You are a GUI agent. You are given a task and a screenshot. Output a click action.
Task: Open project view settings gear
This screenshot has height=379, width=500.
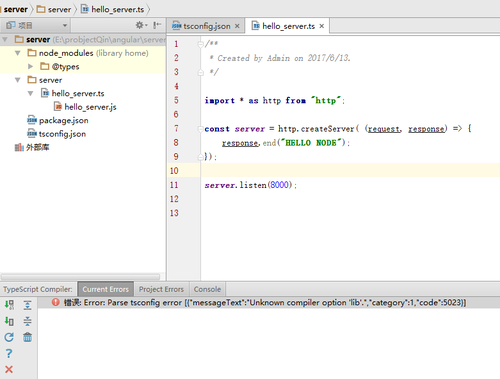click(140, 25)
